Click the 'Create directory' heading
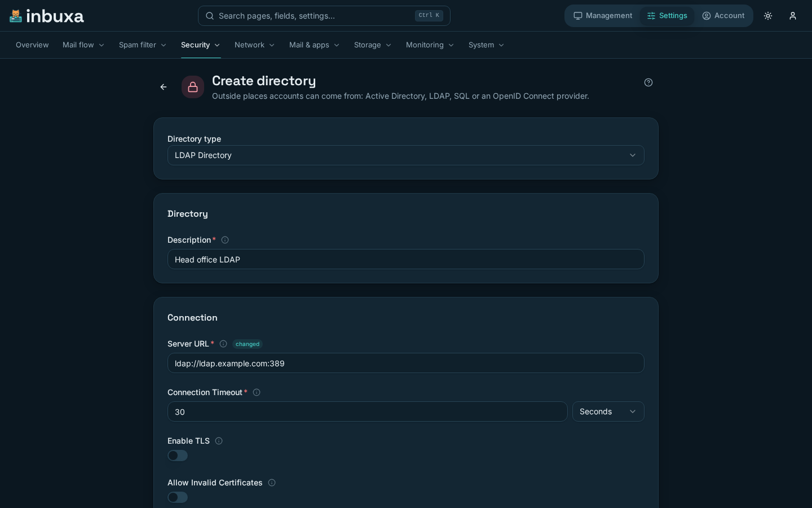 pos(264,81)
